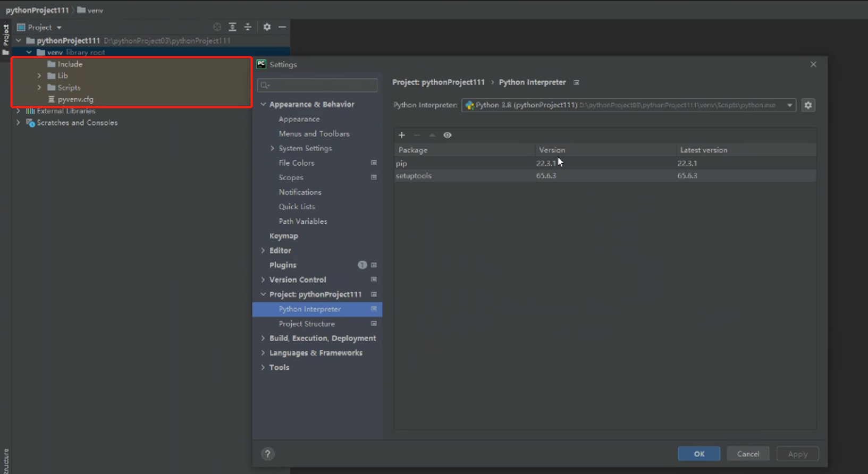Image resolution: width=868 pixels, height=474 pixels.
Task: Select Appearance settings item
Action: pos(299,119)
